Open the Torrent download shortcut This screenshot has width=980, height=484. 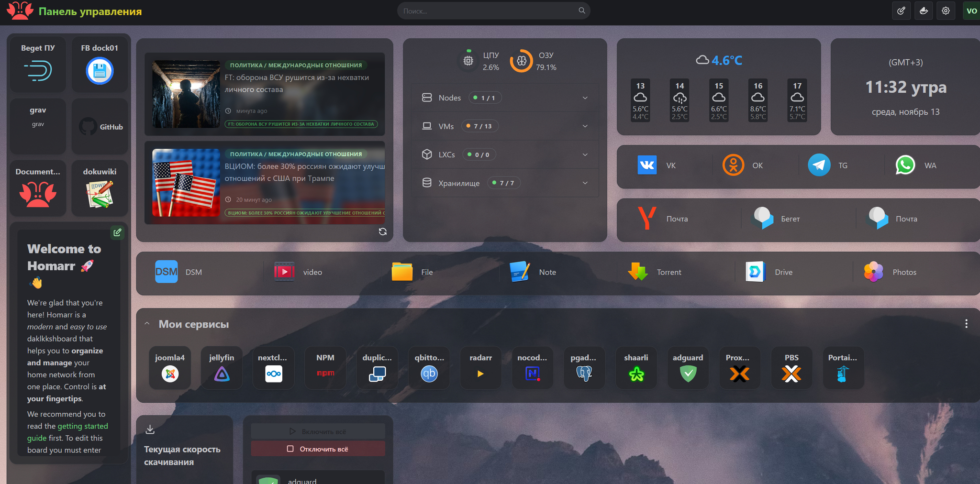click(654, 272)
